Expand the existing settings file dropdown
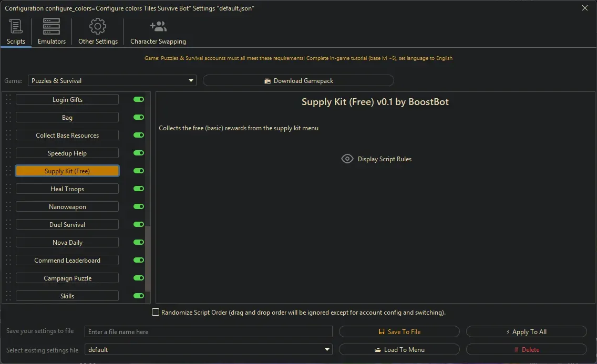This screenshot has width=597, height=364. 327,349
